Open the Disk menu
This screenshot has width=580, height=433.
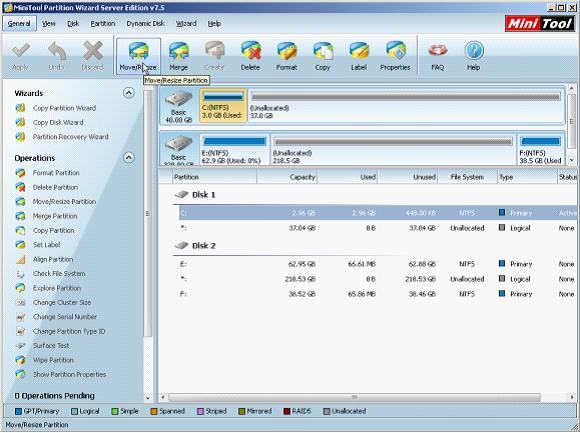tap(73, 24)
